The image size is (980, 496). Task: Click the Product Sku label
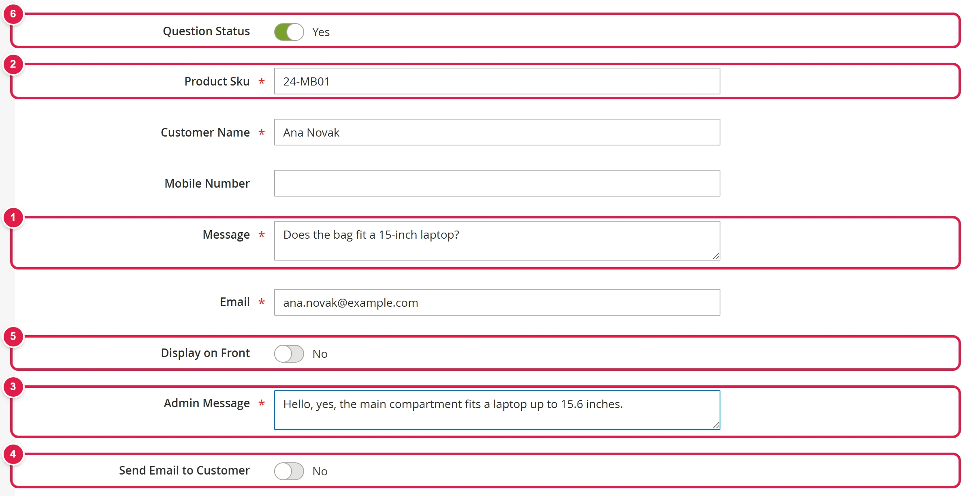point(217,81)
